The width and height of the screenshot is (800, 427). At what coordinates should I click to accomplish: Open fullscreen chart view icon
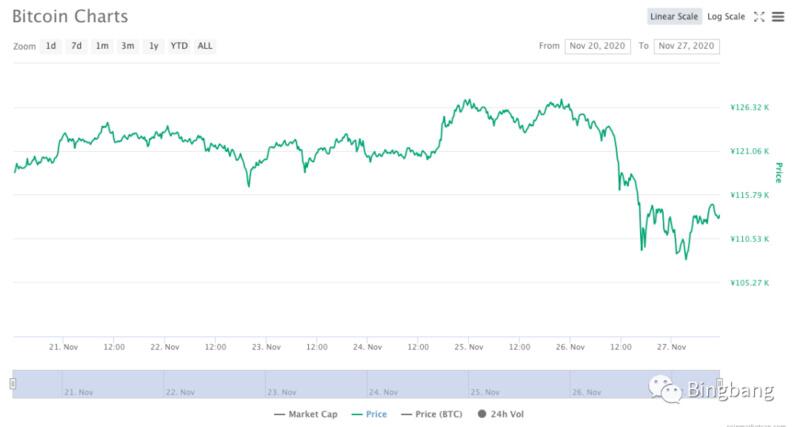(759, 17)
